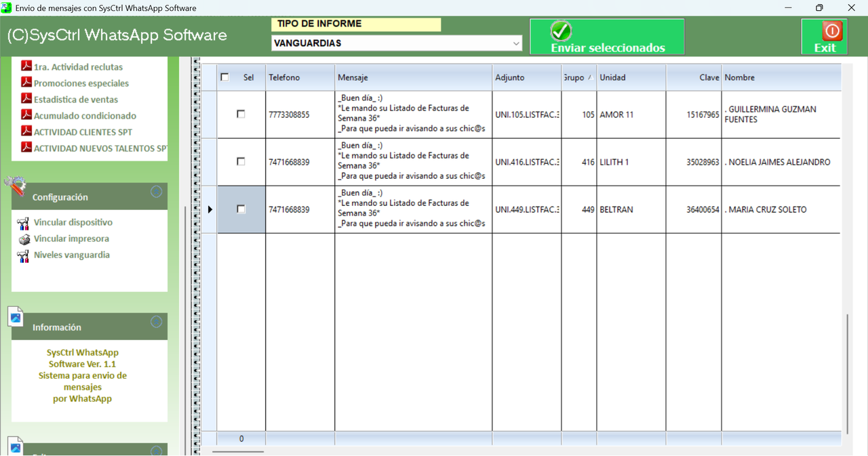The image size is (868, 456).
Task: Click the Enviar seleccionados button
Action: (607, 37)
